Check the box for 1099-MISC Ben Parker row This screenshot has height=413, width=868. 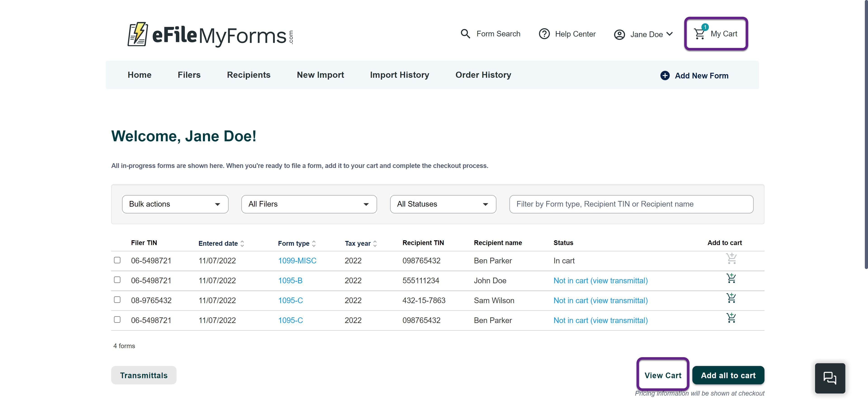point(117,260)
